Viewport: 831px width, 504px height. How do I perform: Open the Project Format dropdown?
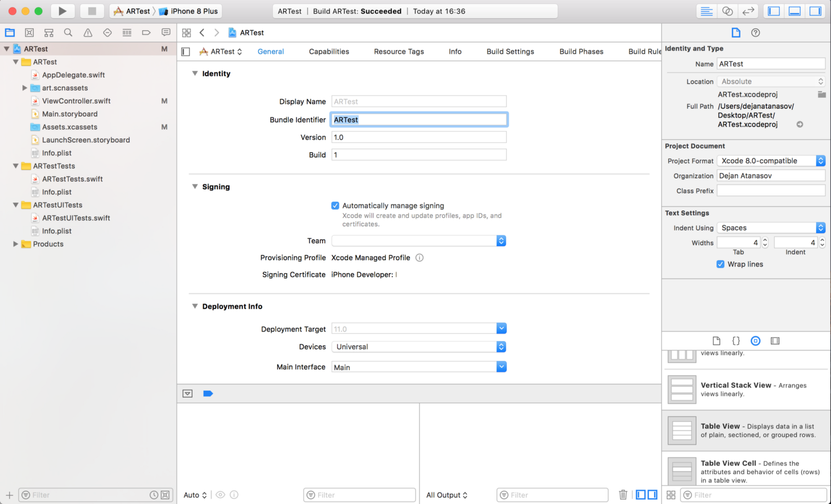click(771, 161)
